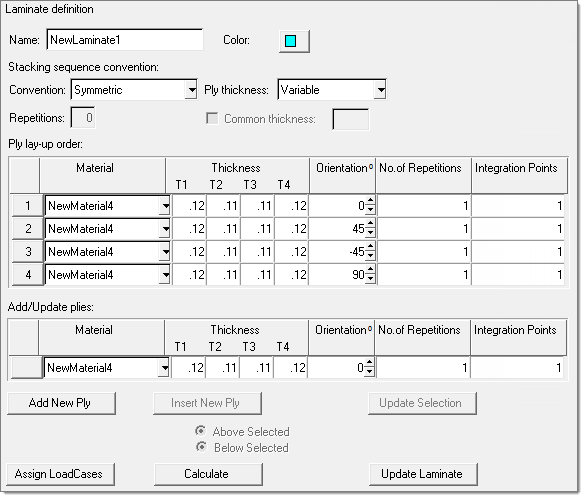Select ply row number 4 header

(28, 275)
